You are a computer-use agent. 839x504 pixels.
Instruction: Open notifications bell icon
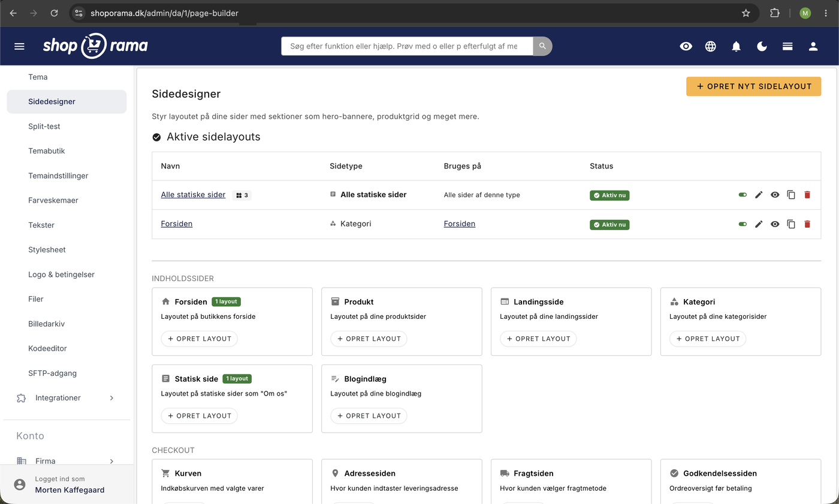coord(737,46)
